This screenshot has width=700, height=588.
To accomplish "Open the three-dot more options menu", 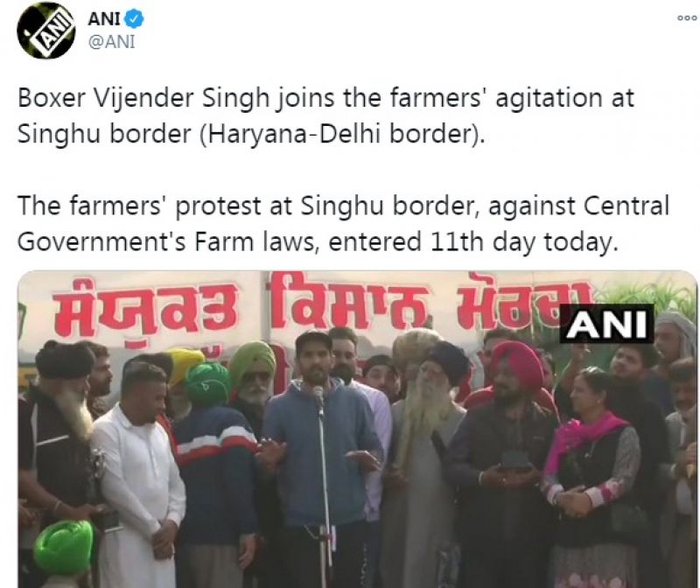I will tap(687, 17).
